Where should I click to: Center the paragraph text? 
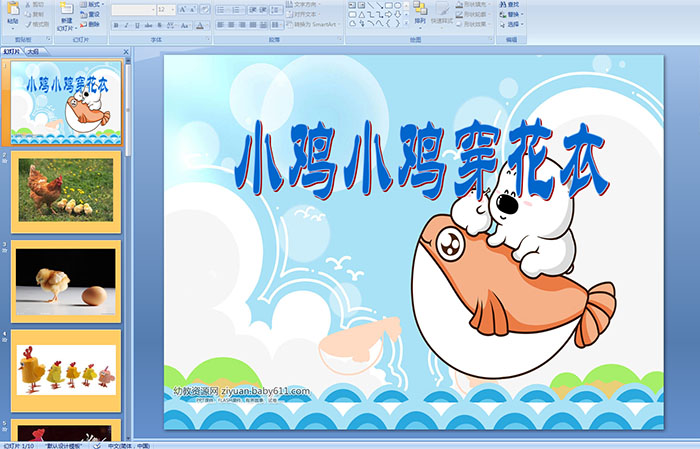click(231, 25)
